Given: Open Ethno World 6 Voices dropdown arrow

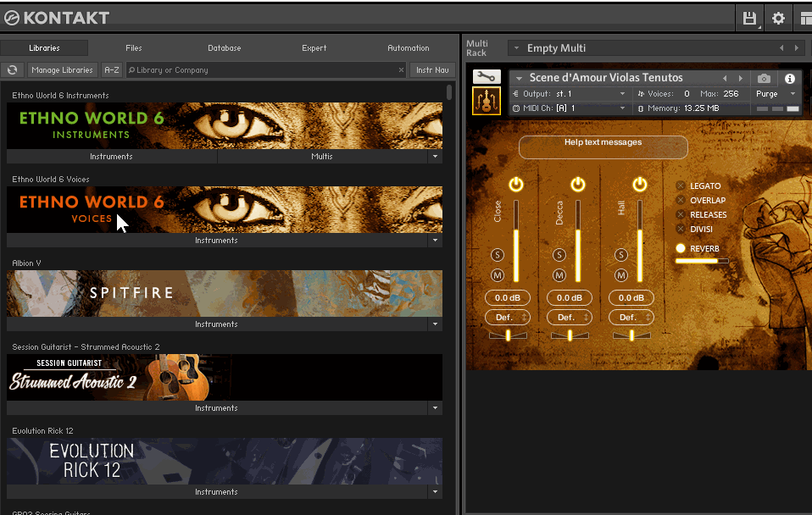Looking at the screenshot, I should pyautogui.click(x=435, y=241).
